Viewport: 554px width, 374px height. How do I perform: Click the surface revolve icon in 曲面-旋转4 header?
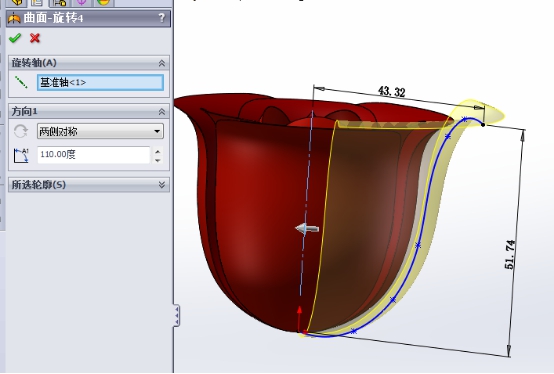[x=14, y=18]
